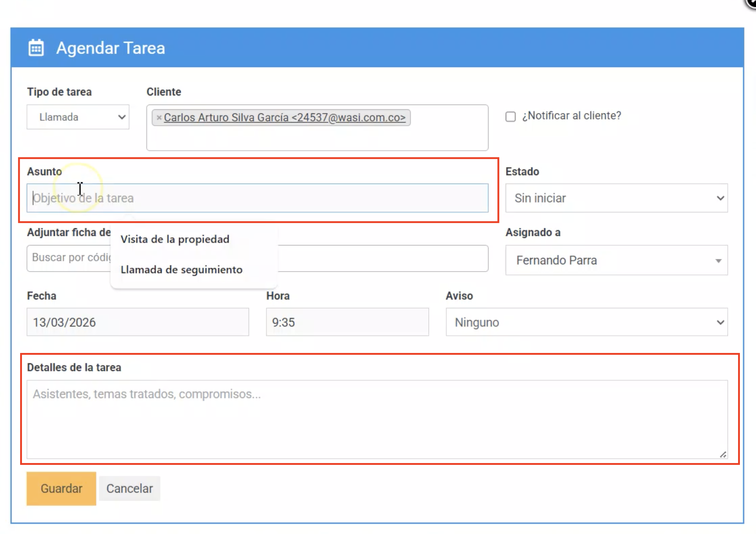Image resolution: width=756 pixels, height=534 pixels.
Task: Open the Tipo de tarea dropdown
Action: click(78, 117)
